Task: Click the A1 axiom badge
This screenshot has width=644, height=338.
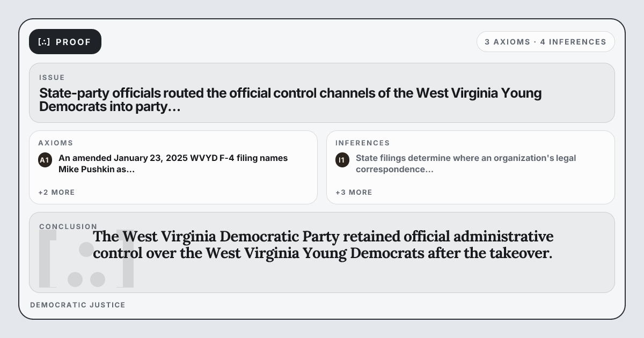Action: coord(45,160)
